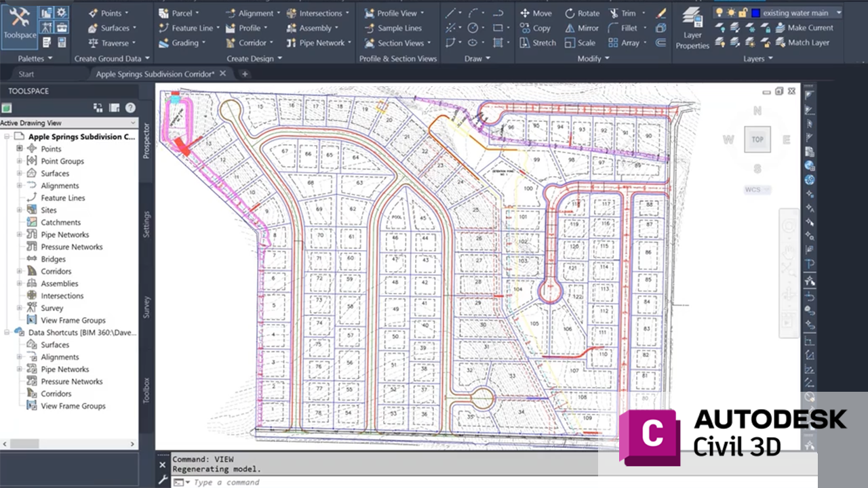Open the Profile View tool
Viewport: 868px width, 488px height.
pos(394,13)
